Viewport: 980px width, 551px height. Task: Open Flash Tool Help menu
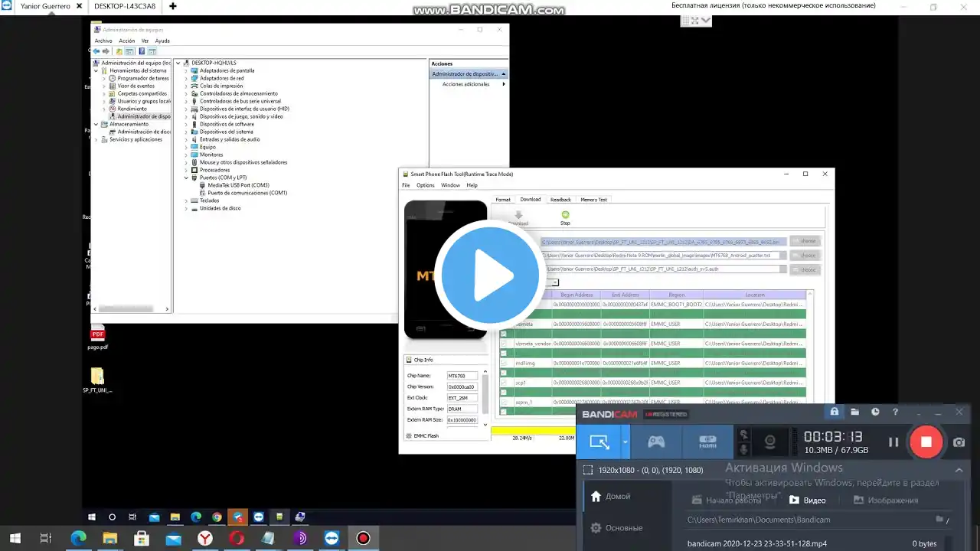tap(472, 185)
